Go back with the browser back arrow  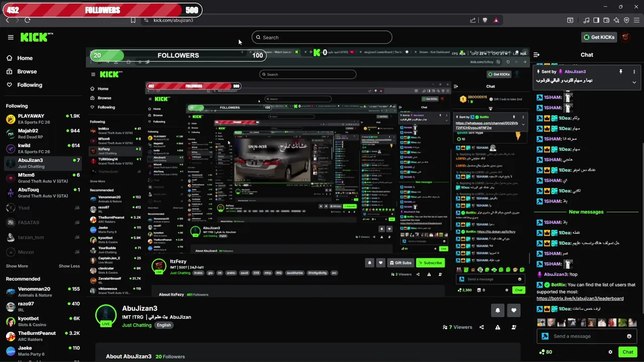point(7,20)
